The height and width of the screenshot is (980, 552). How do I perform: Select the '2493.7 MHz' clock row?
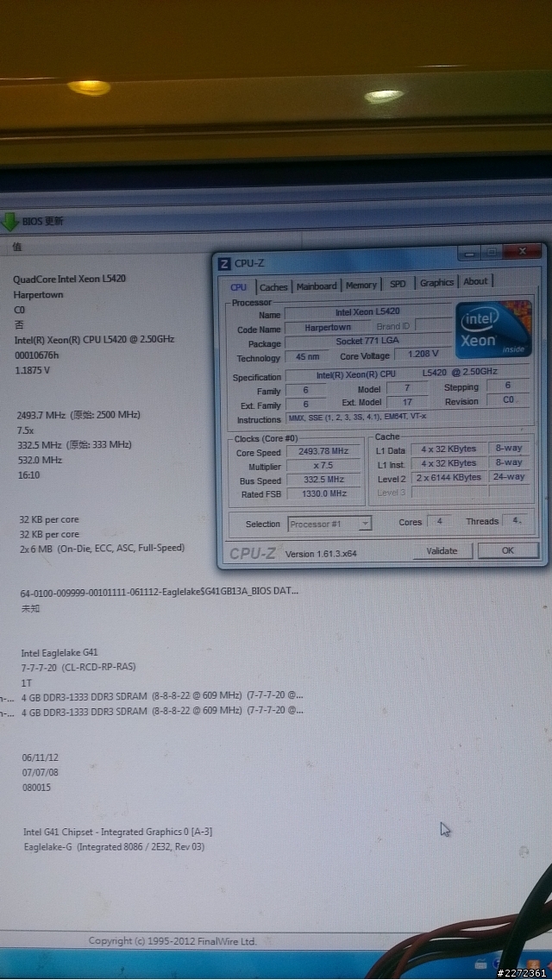tap(78, 415)
